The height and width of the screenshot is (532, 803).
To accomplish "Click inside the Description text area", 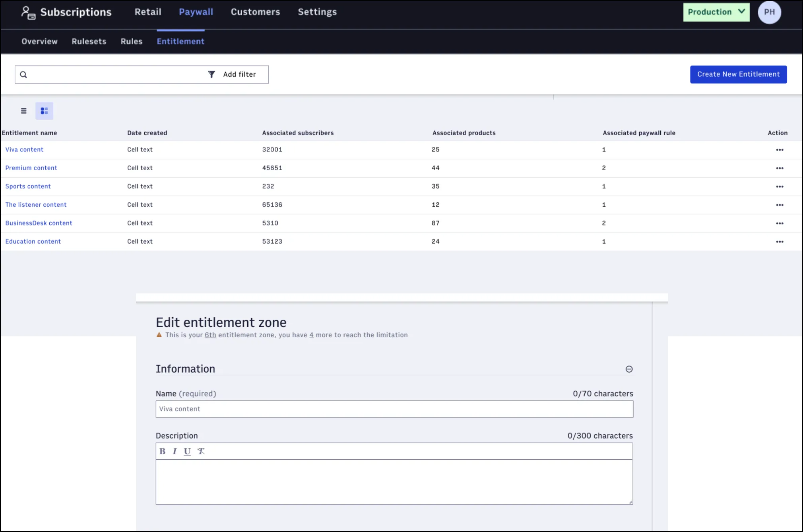I will point(394,482).
